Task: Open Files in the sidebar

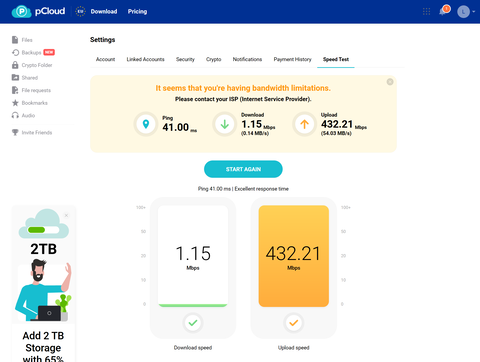Action: tap(22, 40)
